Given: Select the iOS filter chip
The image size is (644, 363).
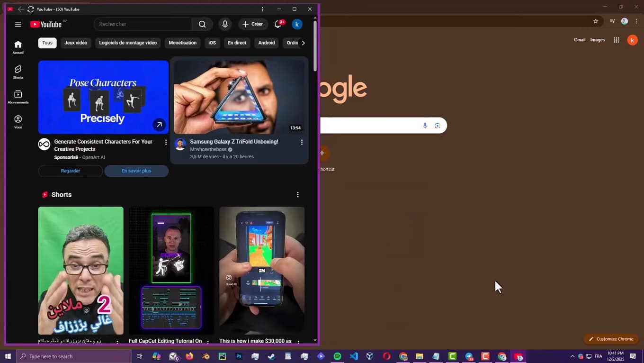Looking at the screenshot, I should tap(212, 43).
